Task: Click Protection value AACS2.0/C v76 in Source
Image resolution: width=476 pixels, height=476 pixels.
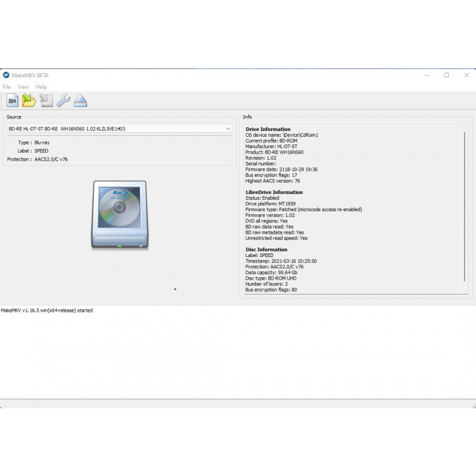Action: click(x=51, y=159)
